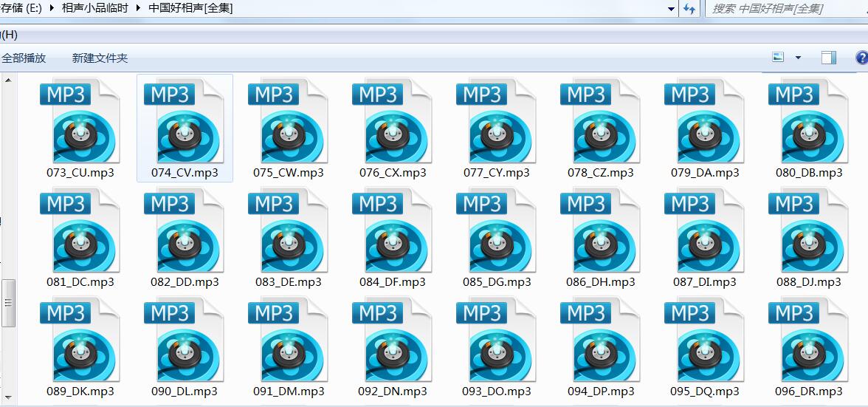Select the 084_DF.mp3 file icon
Screen dimensions: 868x407
(392, 230)
